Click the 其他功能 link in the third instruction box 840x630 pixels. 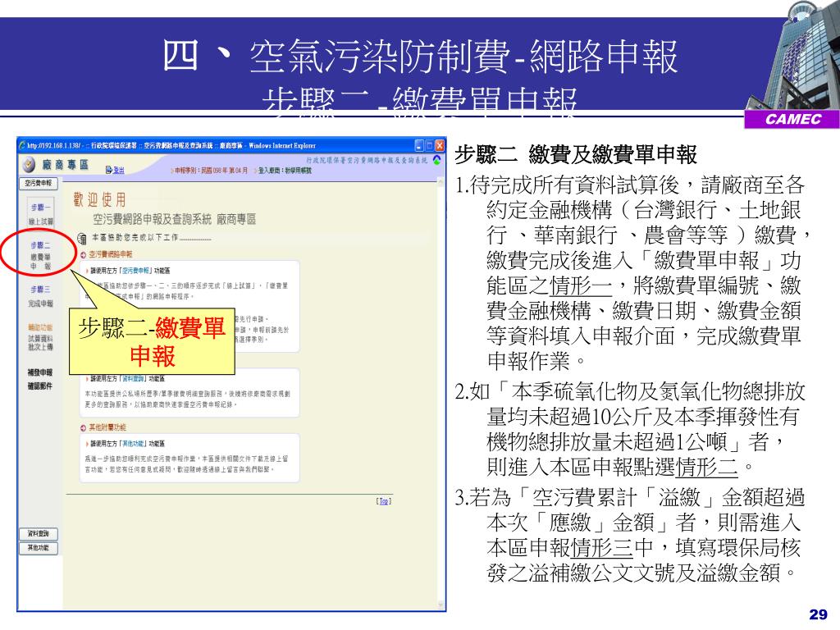[x=134, y=444]
